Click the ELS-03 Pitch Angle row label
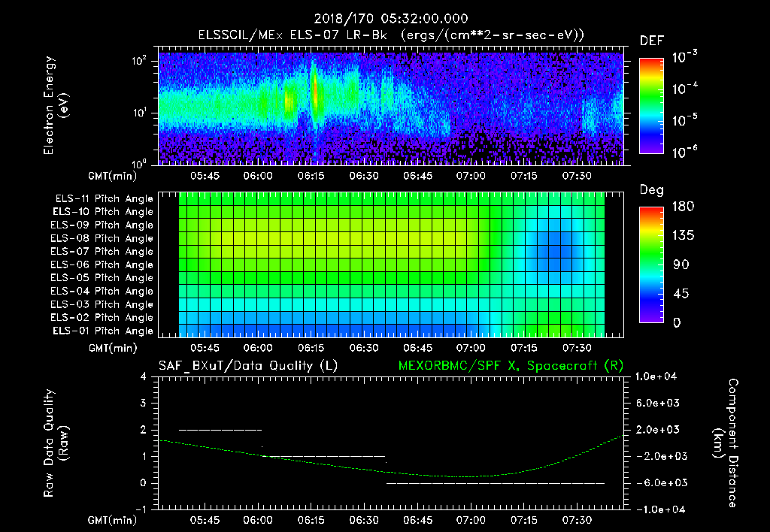The width and height of the screenshot is (770, 532). coord(102,304)
